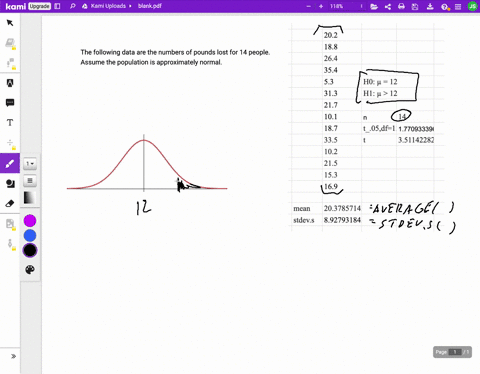Click the Upgrade button
Viewport: 480px width, 374px height.
39,6
